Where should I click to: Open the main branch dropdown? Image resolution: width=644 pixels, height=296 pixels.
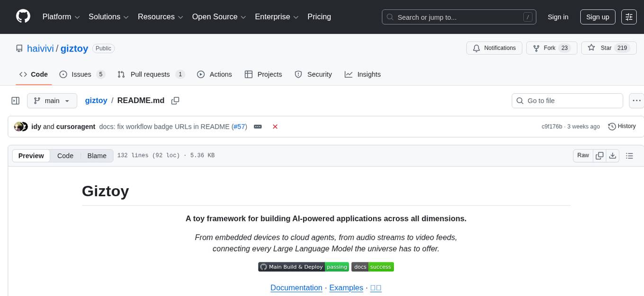52,101
